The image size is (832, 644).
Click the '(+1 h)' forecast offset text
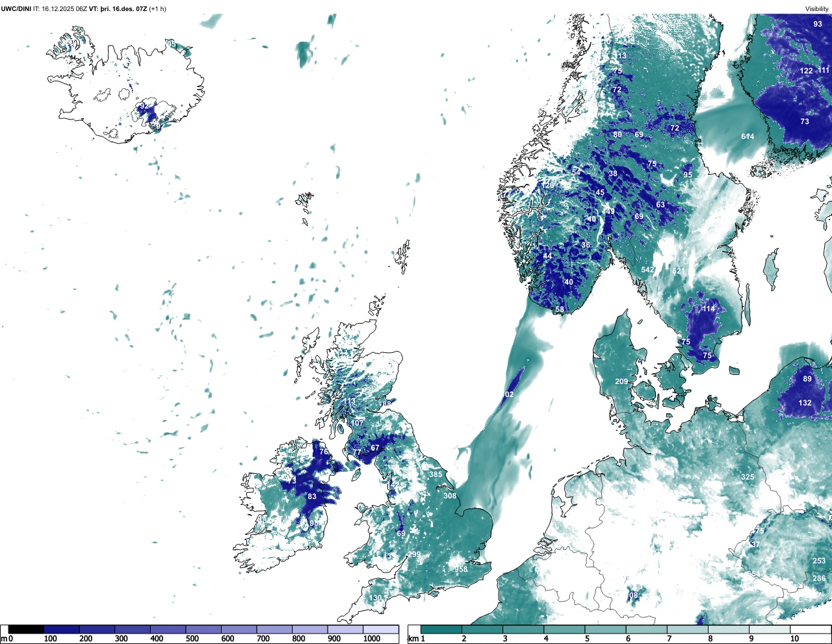[x=157, y=8]
